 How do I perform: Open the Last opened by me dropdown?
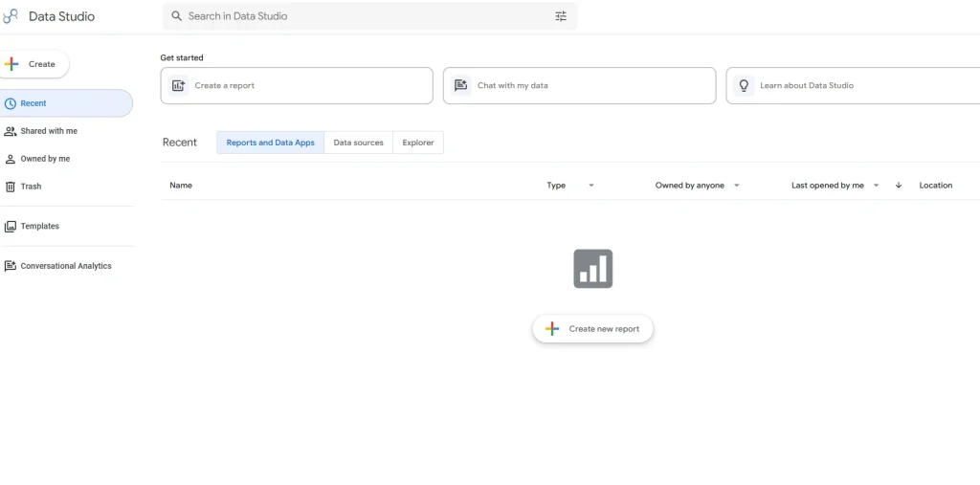click(x=877, y=185)
